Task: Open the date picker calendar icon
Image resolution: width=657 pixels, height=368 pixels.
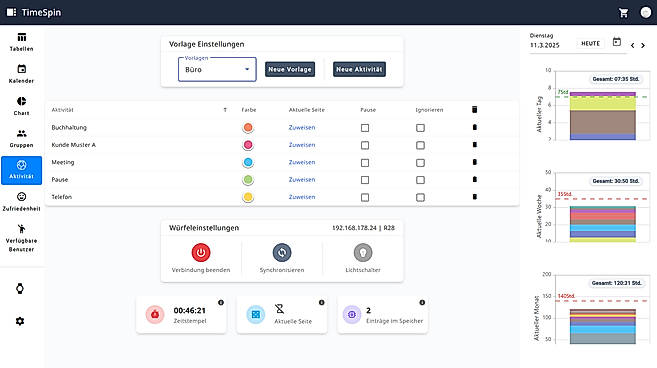Action: click(617, 42)
